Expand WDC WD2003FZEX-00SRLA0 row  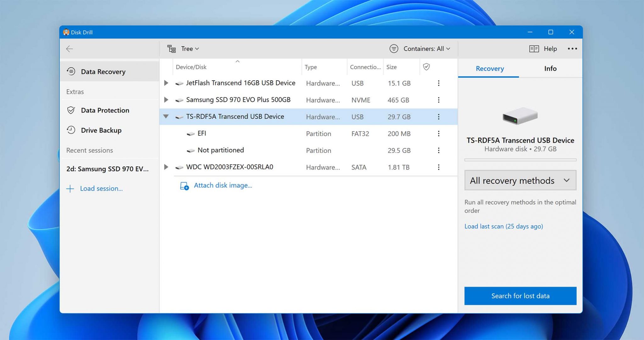tap(166, 167)
